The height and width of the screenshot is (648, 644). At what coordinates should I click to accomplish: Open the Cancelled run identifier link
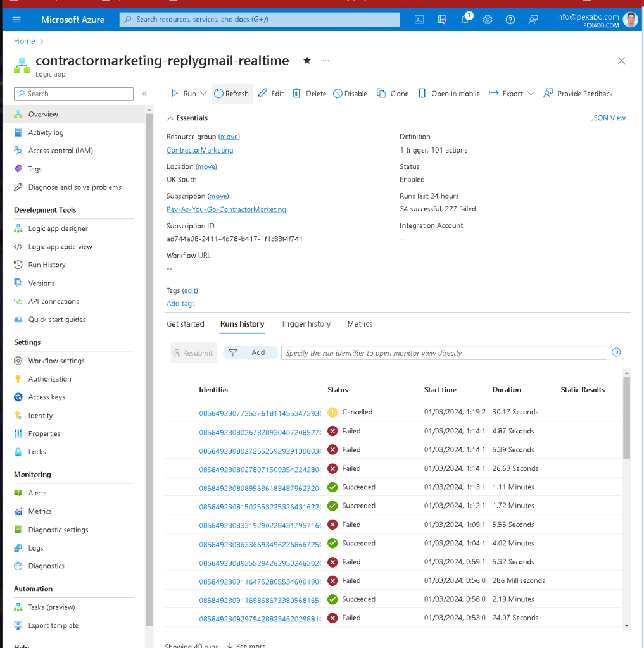(x=260, y=413)
